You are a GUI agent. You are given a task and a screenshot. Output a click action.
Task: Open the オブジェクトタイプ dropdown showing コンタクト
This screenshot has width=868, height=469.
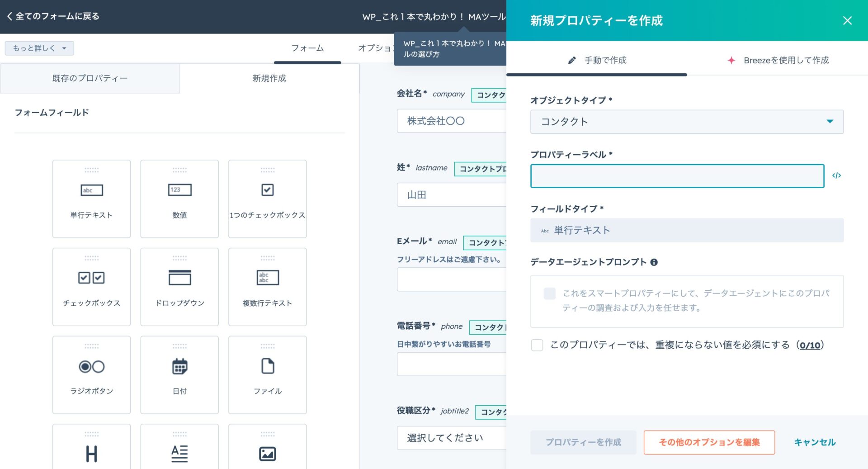[x=686, y=122]
